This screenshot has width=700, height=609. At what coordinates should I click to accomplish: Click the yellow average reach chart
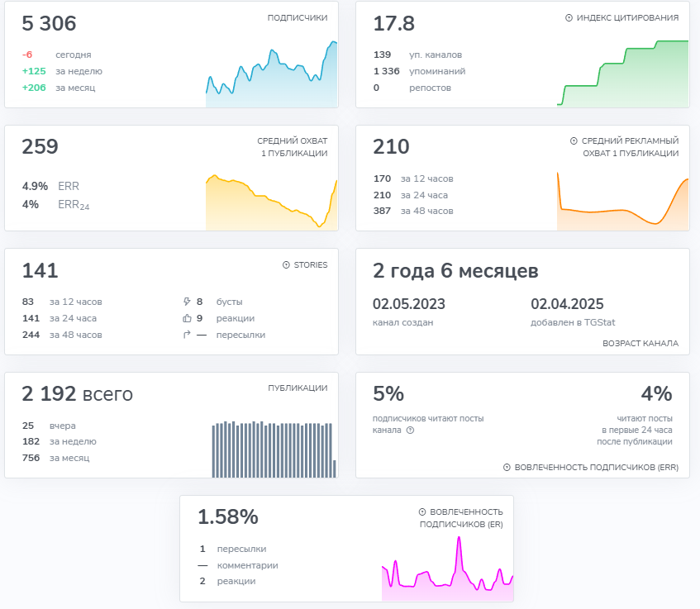[x=271, y=202]
